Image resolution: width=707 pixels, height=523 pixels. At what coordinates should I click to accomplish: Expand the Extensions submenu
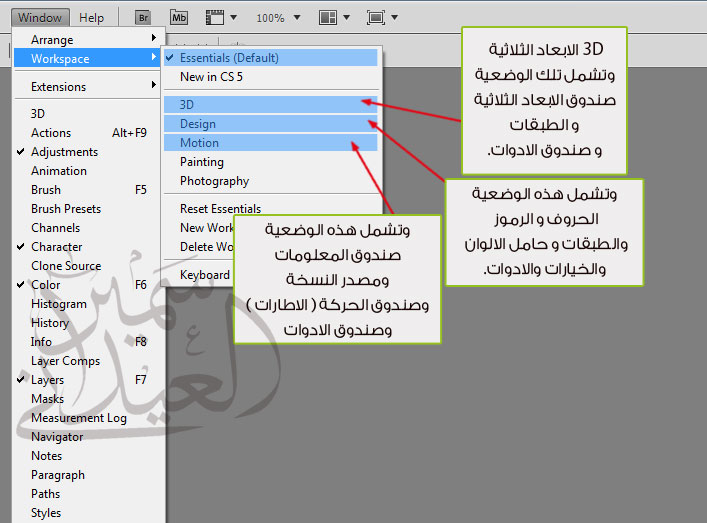88,87
